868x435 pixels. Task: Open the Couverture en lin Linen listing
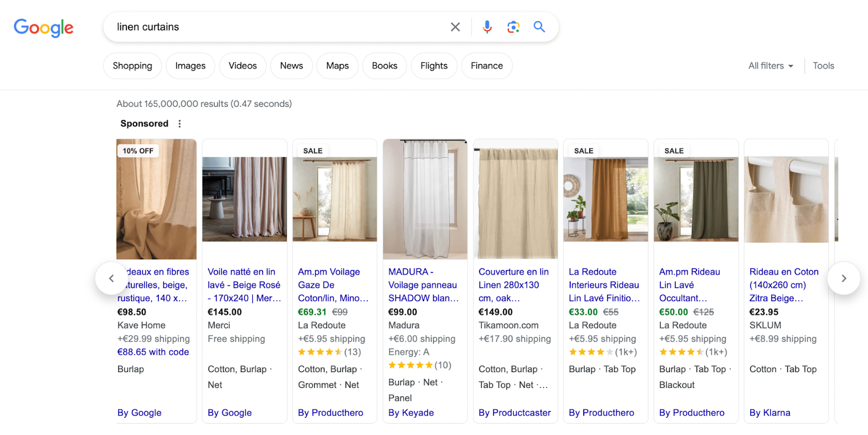coord(514,285)
